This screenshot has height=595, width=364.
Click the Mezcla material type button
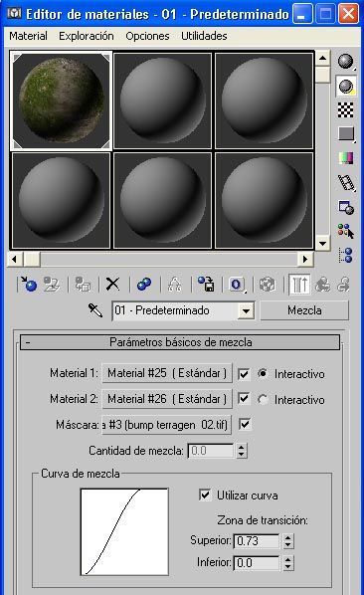click(304, 310)
